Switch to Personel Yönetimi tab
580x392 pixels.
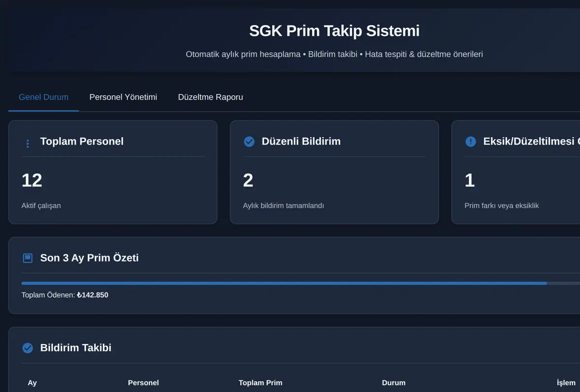123,97
